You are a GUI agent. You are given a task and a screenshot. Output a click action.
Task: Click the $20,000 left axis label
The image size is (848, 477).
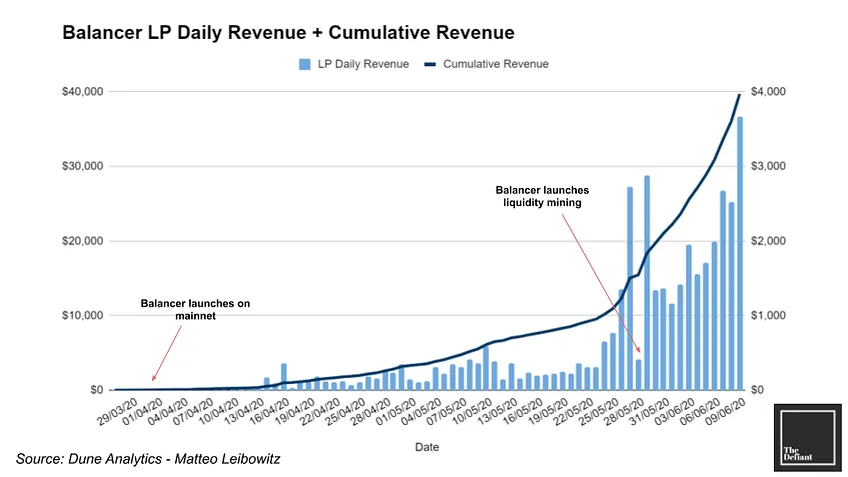82,241
